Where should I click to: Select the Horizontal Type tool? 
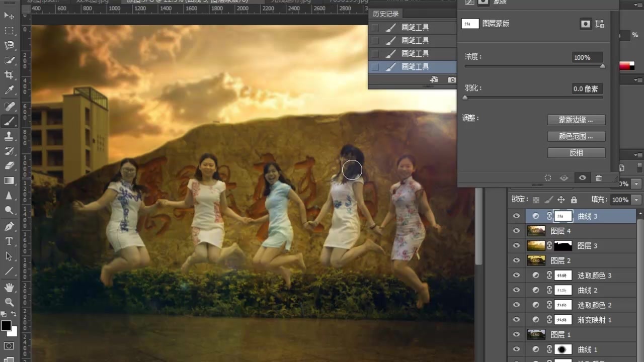pos(9,241)
